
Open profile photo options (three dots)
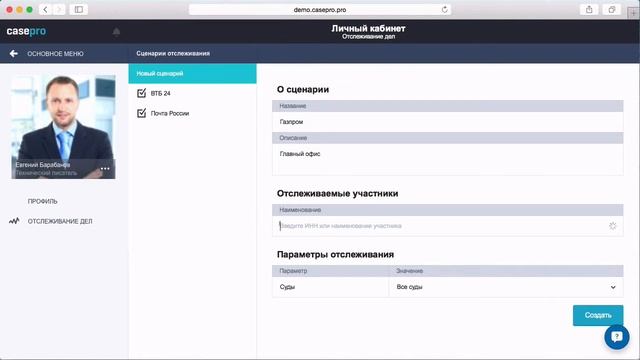(105, 169)
